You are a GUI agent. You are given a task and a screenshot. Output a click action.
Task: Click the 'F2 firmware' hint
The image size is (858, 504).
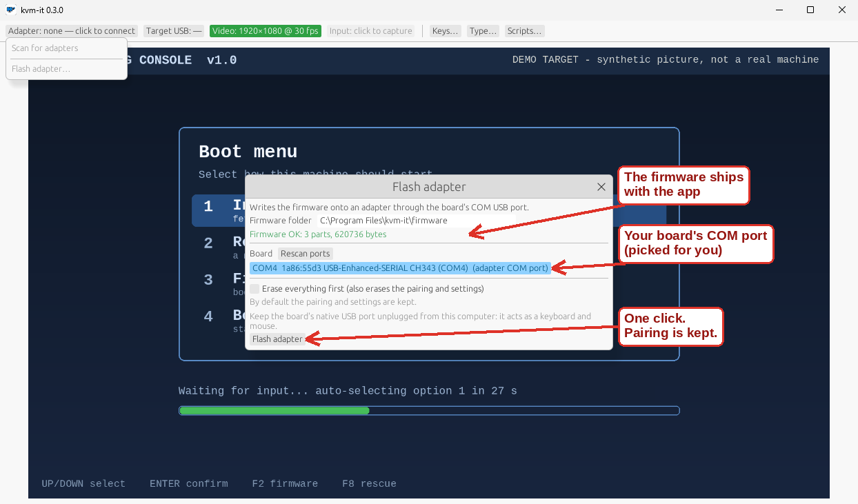[x=285, y=484]
